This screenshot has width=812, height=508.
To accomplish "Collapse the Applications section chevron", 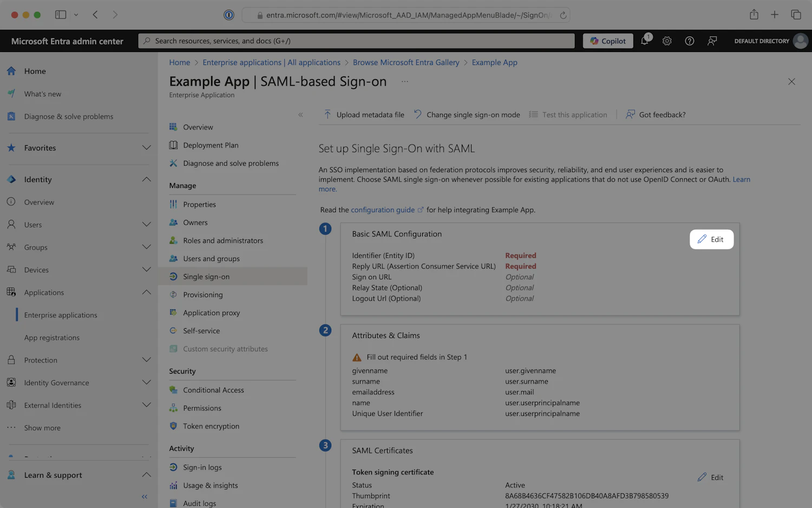I will pyautogui.click(x=147, y=292).
